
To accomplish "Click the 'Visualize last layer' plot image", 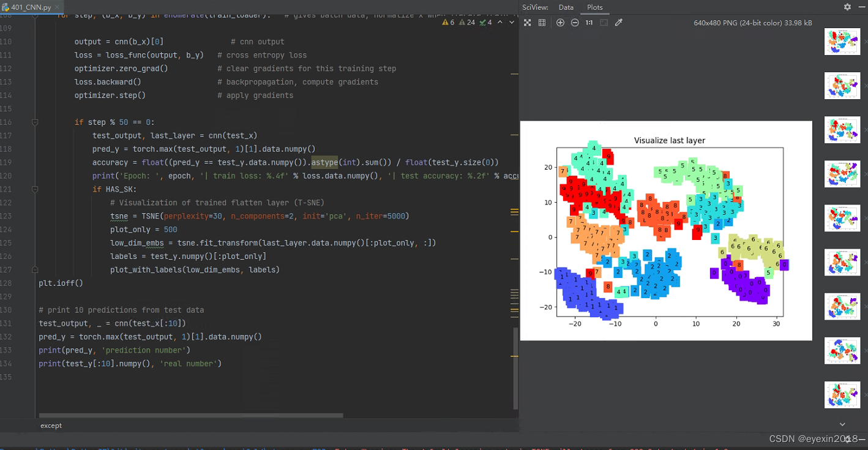I will pos(666,230).
